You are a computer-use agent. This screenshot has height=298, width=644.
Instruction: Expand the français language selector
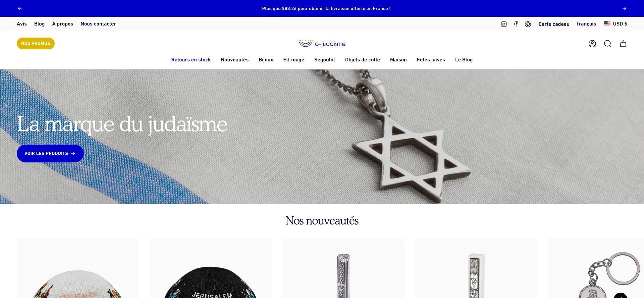point(586,24)
